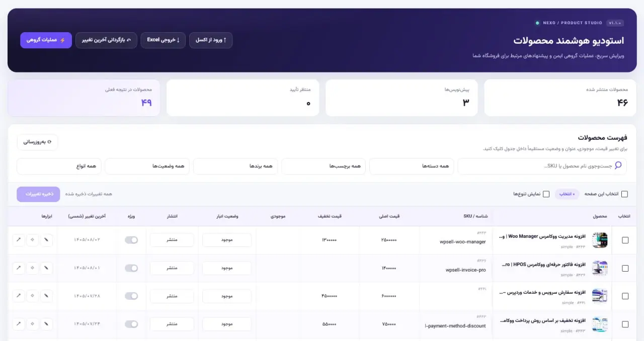644x341 pixels.
Task: Click the open-arrow icon in the ۱۴۰۵/۰۷/۲۸ row
Action: (x=19, y=296)
